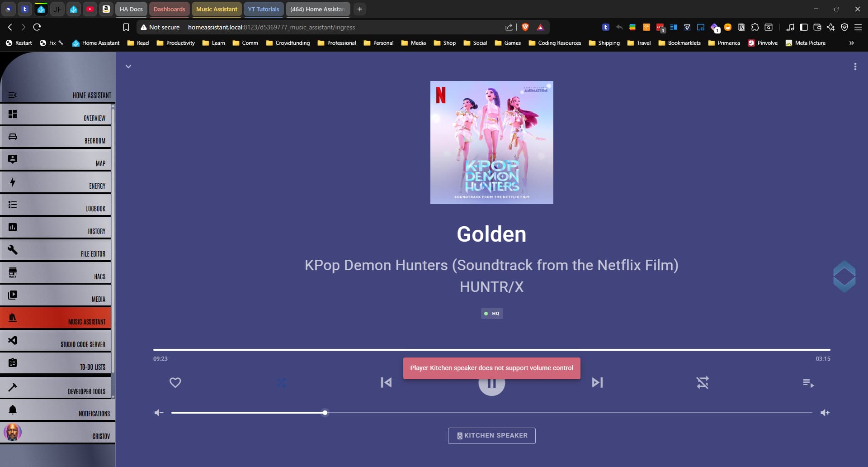Click the floating blue diamond widget

[844, 276]
